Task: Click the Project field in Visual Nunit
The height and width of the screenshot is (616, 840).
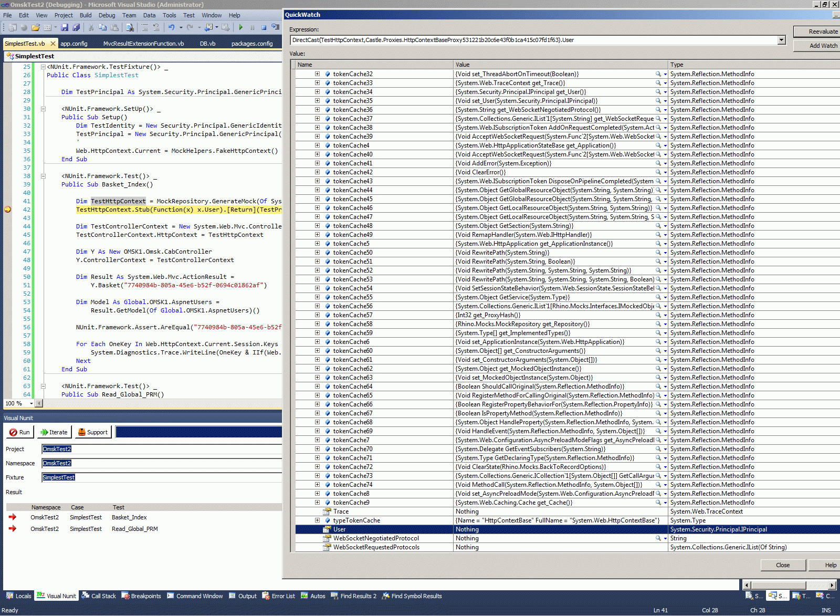Action: [x=162, y=449]
